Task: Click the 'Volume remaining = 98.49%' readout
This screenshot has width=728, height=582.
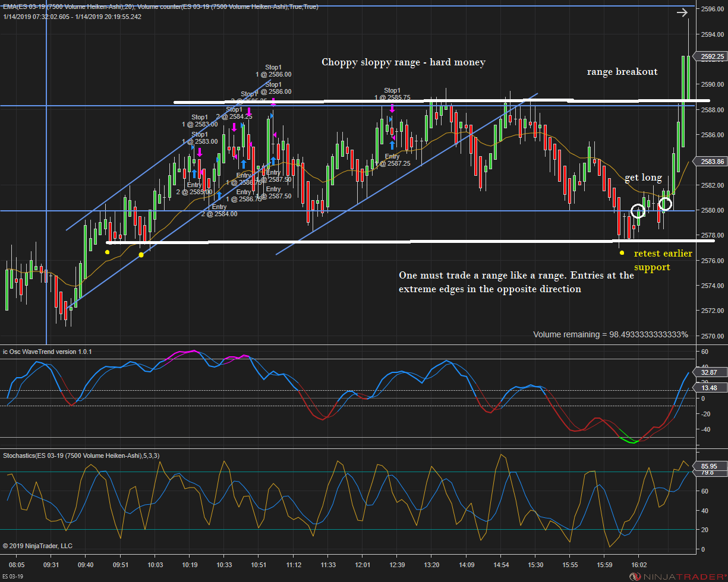Action: 610,334
